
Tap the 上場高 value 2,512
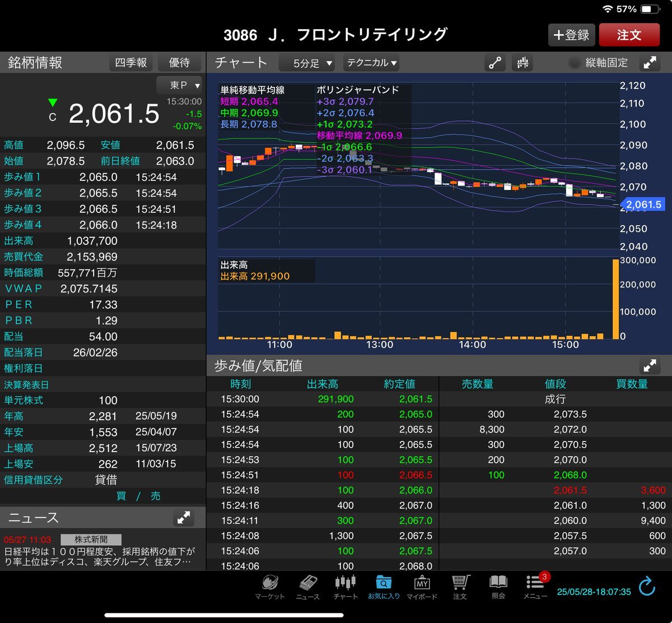103,448
